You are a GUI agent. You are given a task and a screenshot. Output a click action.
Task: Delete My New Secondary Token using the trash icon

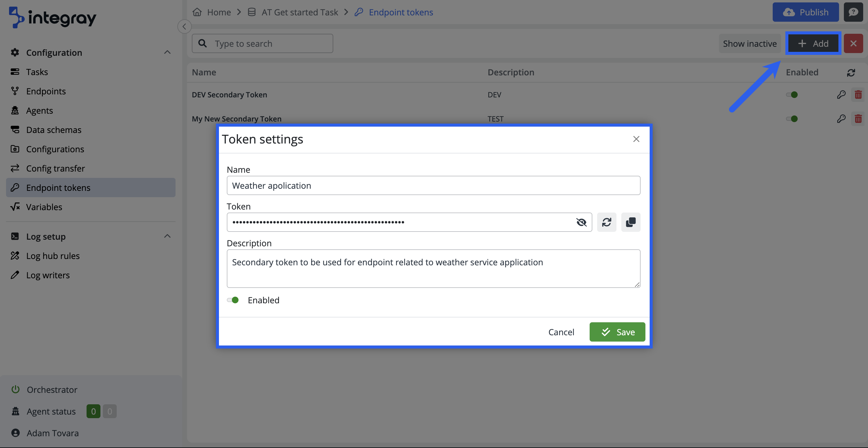858,119
